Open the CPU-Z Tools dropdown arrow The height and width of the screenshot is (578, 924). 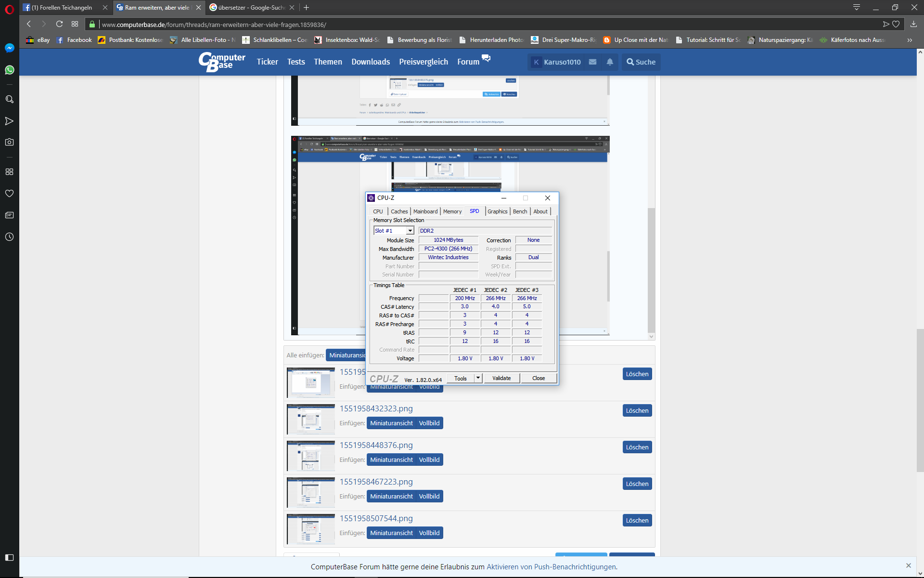click(478, 378)
